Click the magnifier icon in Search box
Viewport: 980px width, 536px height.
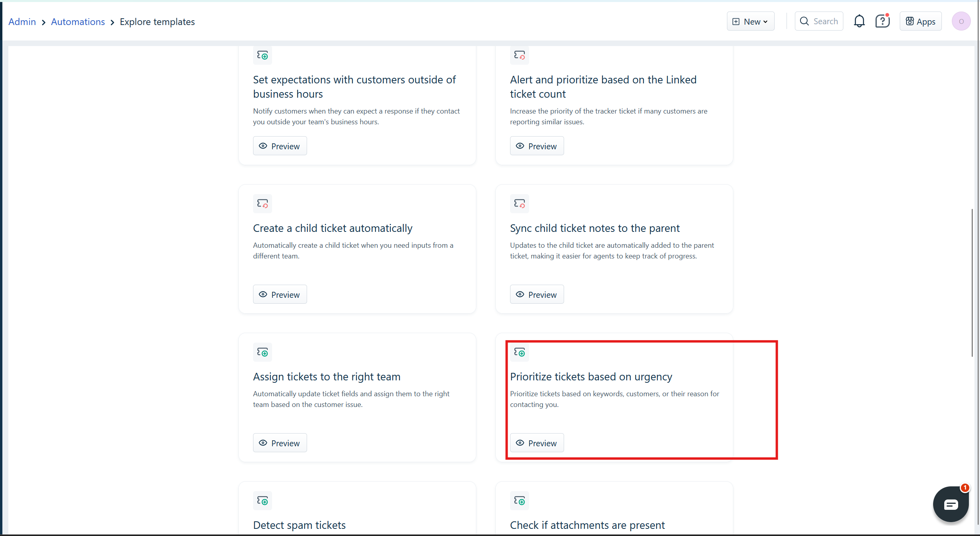804,21
